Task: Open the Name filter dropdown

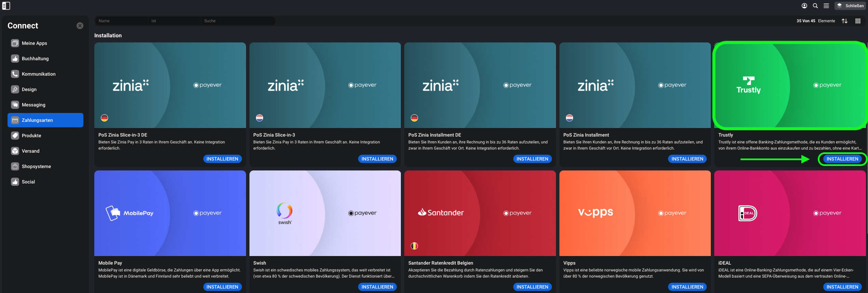Action: (122, 21)
